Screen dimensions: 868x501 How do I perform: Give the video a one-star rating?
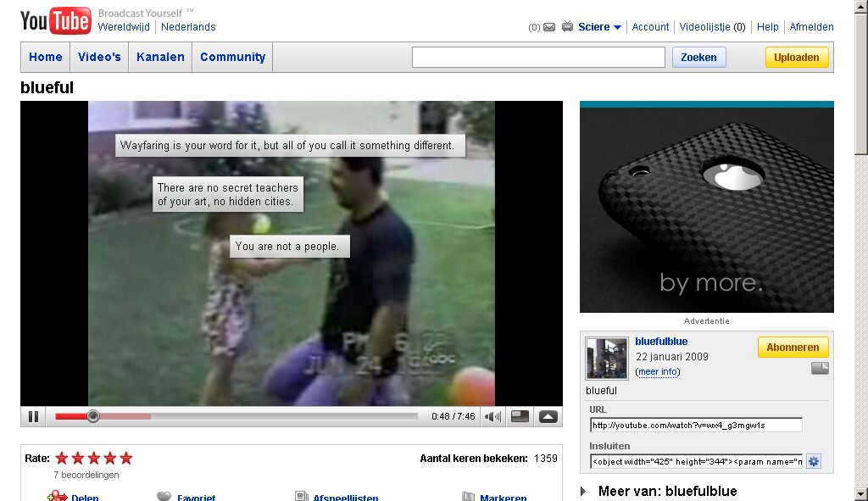click(62, 459)
